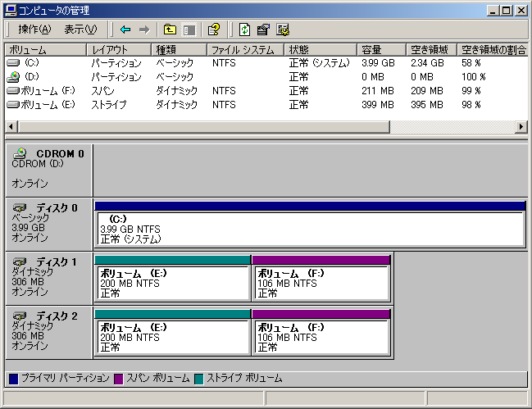This screenshot has height=409, width=532.
Task: Click the volume list horizontal scrollbar thumb
Action: 203,127
